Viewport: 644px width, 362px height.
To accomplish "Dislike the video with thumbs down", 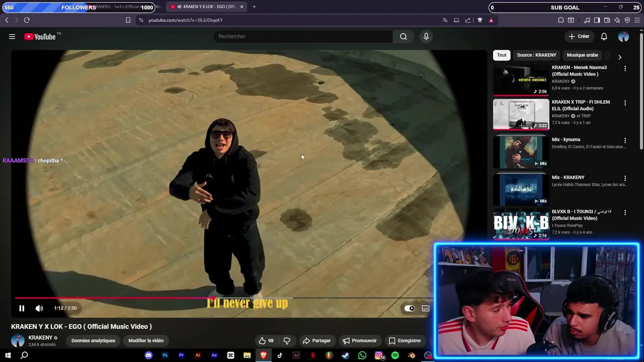I will pyautogui.click(x=287, y=340).
